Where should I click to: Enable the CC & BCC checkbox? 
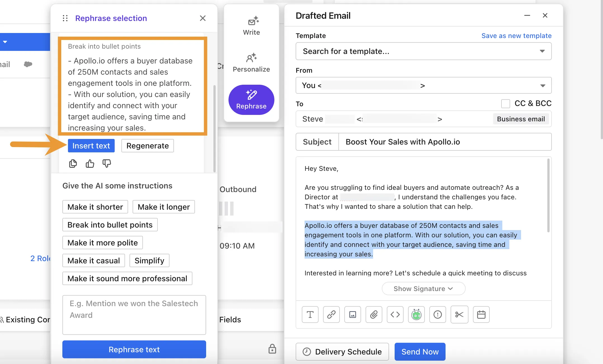[x=505, y=103]
